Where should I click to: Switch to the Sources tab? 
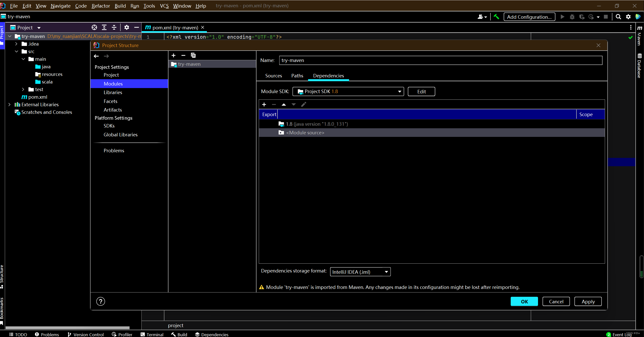point(273,76)
